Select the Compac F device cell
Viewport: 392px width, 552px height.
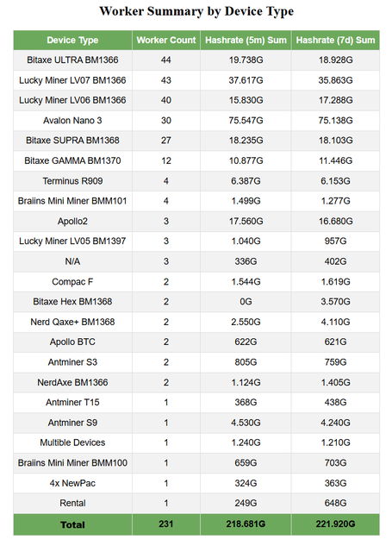pyautogui.click(x=72, y=282)
